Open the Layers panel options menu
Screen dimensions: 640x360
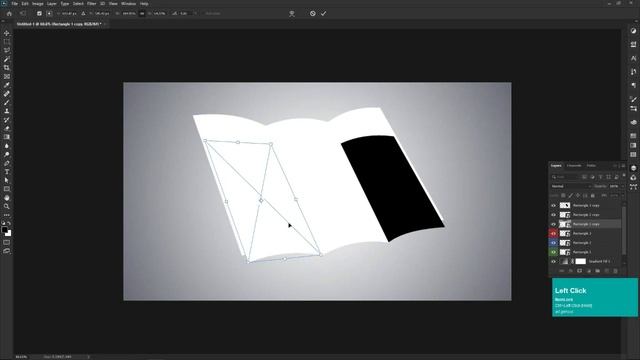[x=623, y=166]
